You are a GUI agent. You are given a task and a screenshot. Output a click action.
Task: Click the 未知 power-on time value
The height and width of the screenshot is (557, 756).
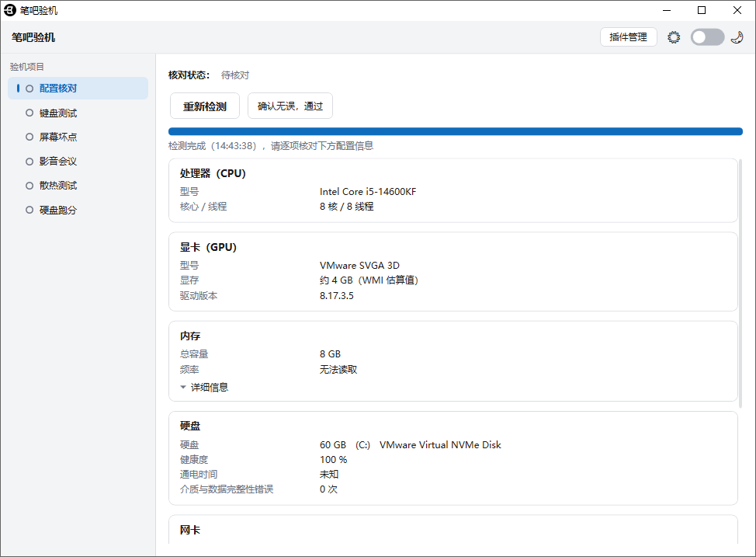[329, 475]
